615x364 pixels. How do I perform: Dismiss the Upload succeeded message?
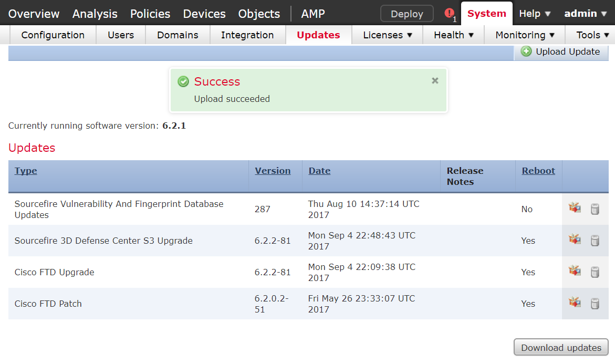point(435,80)
